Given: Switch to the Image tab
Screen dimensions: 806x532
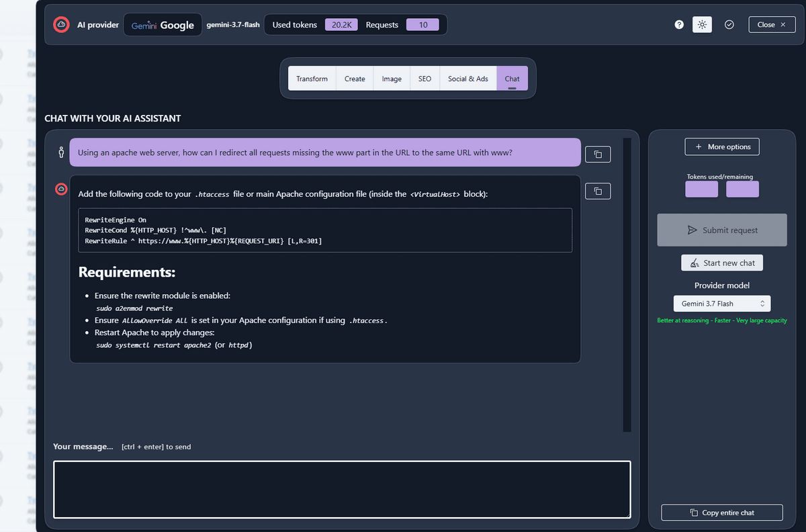Looking at the screenshot, I should tap(392, 79).
